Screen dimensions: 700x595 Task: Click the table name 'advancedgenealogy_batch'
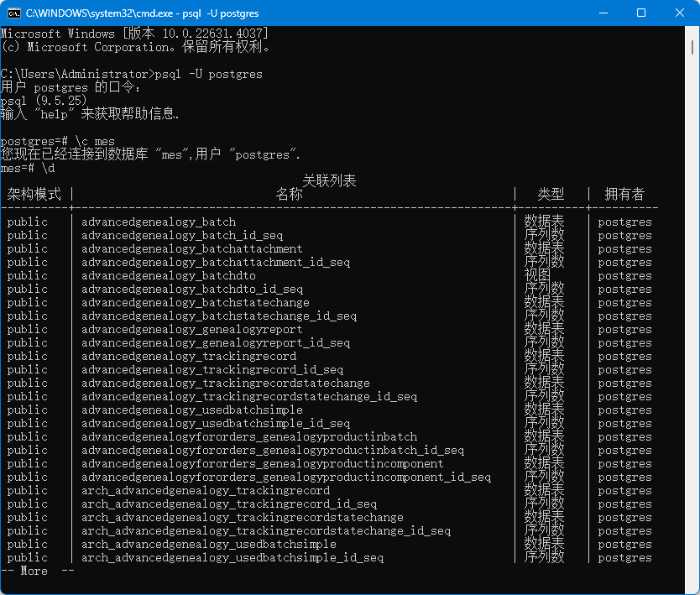[x=159, y=222]
